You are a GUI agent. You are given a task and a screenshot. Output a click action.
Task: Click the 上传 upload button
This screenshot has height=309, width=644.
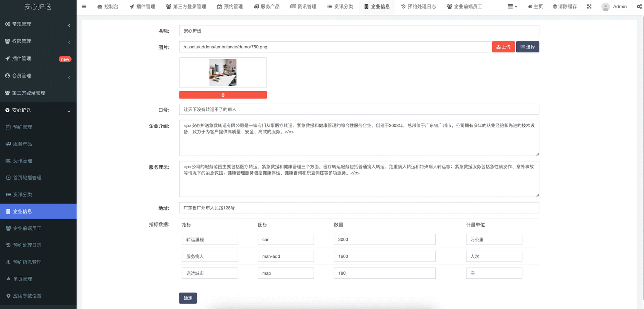coord(503,47)
